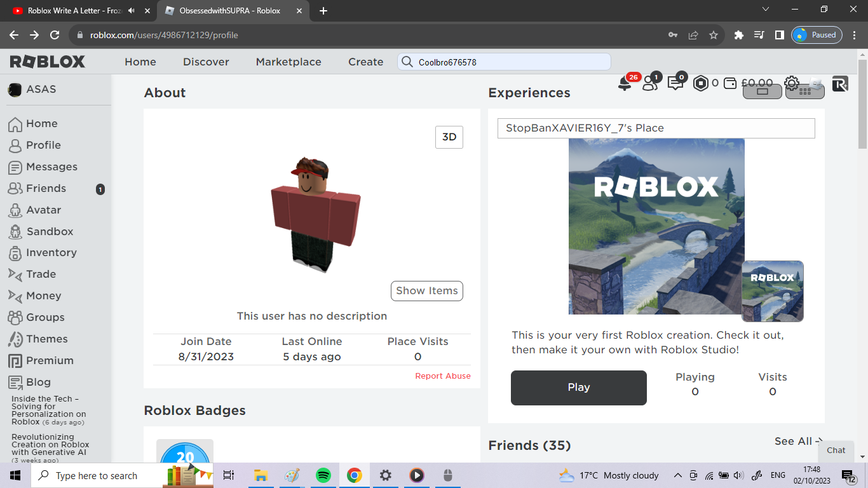
Task: Click the small experience thumbnail image
Action: tap(773, 291)
